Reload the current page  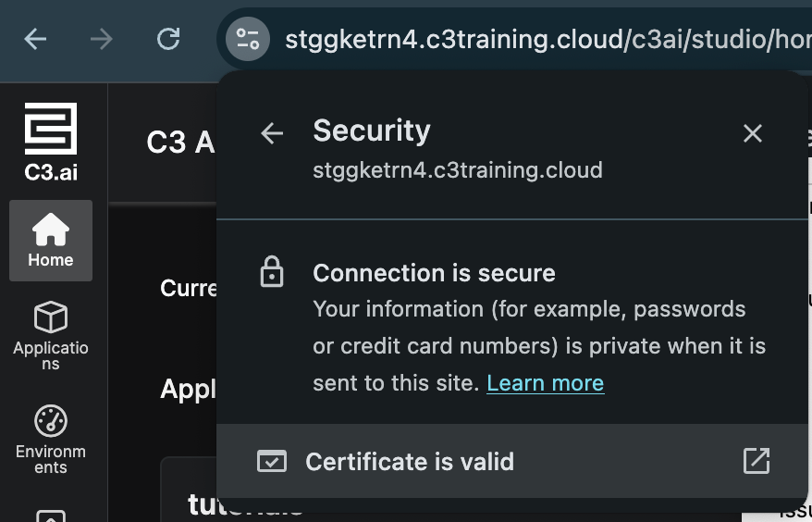tap(168, 39)
